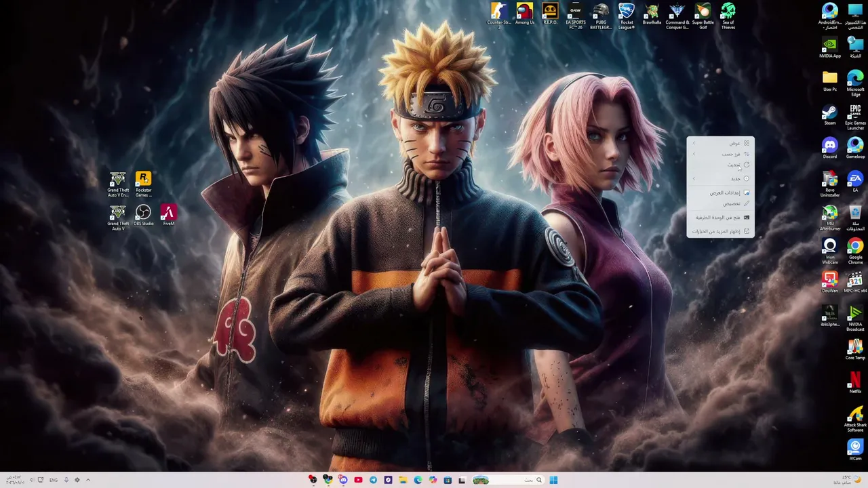Select the Gameloop desktop icon
This screenshot has width=868, height=488.
pos(855,148)
